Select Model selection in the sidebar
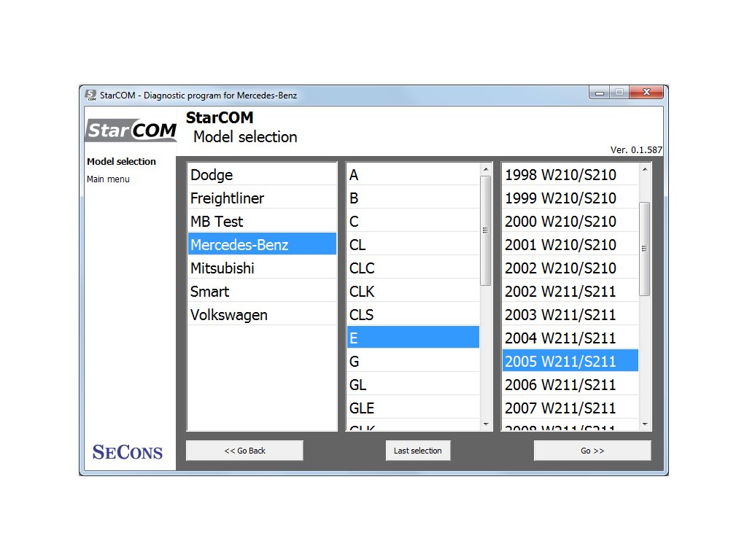Screen dimensions: 747x560 point(121,162)
